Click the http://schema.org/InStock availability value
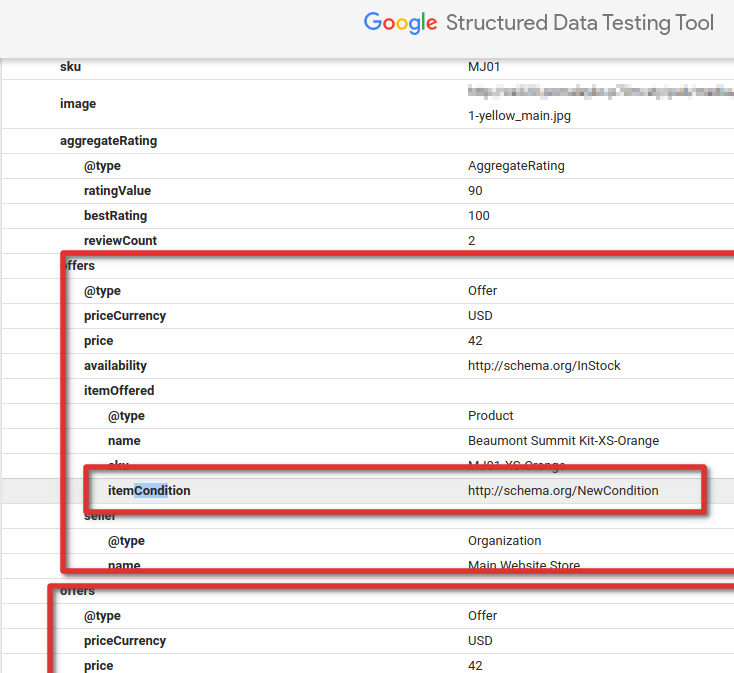 pos(544,366)
